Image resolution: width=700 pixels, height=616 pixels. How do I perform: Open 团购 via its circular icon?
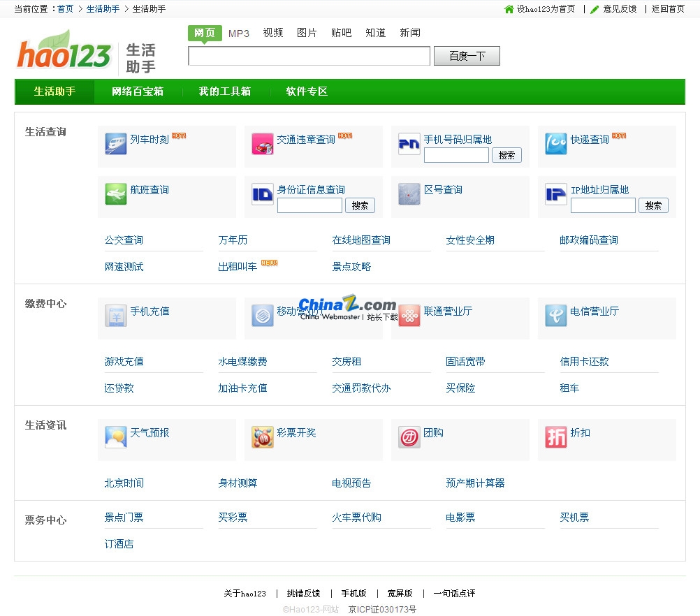[x=409, y=436]
